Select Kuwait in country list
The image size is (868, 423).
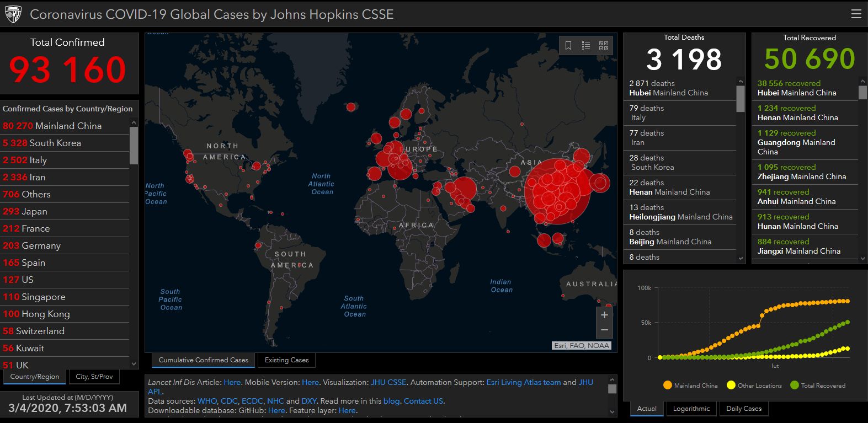(65, 348)
